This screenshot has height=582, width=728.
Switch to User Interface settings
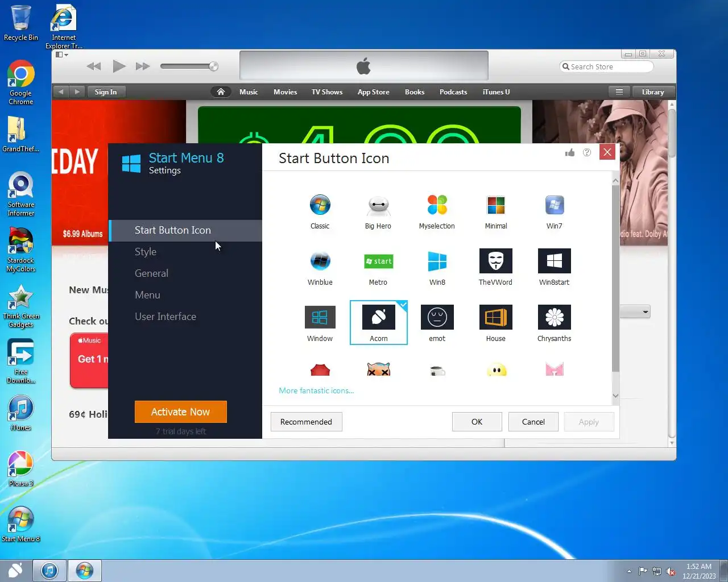point(185,317)
